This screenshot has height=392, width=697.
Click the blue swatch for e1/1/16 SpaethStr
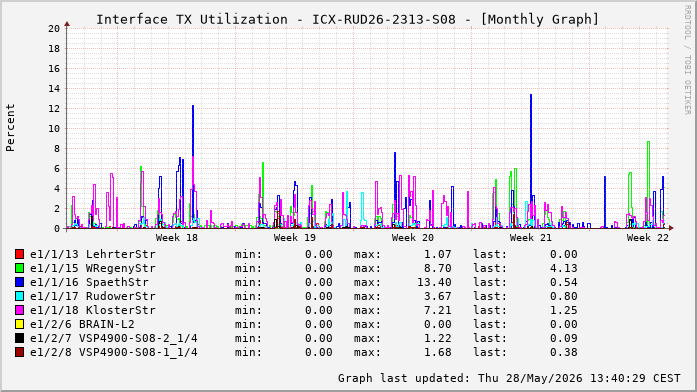click(x=19, y=282)
